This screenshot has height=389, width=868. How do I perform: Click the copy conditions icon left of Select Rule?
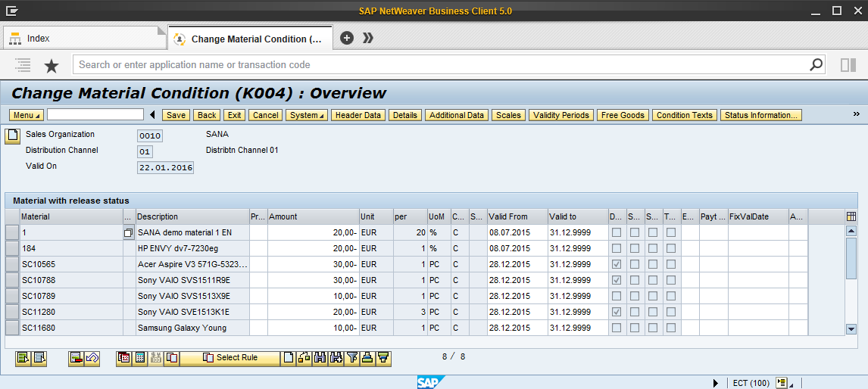pyautogui.click(x=172, y=358)
